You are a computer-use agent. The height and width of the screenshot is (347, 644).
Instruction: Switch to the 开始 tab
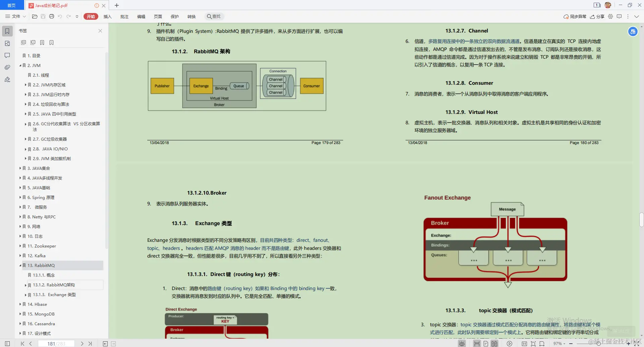point(91,16)
